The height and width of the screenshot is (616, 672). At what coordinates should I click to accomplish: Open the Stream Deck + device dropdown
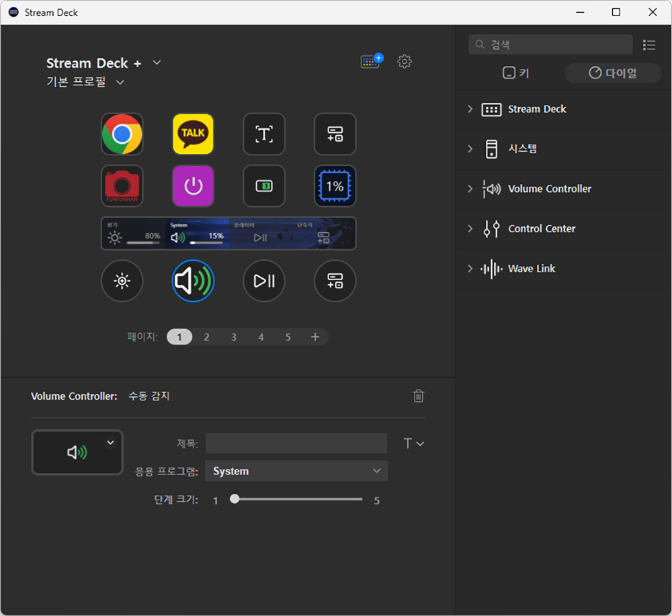click(x=157, y=62)
